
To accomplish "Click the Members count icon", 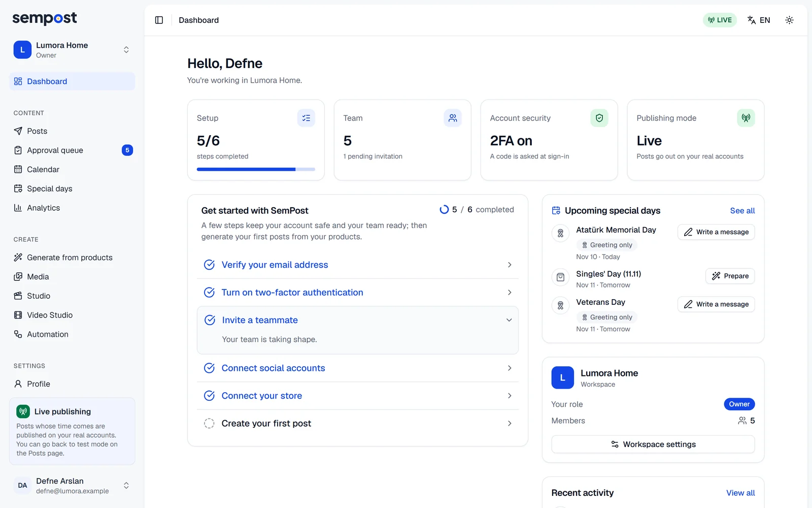I will [x=742, y=421].
